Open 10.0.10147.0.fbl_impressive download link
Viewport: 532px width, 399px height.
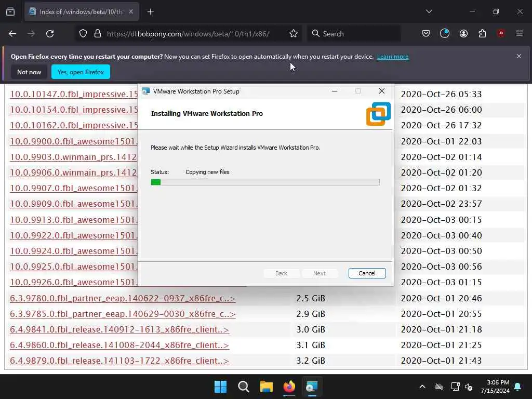[x=74, y=94]
